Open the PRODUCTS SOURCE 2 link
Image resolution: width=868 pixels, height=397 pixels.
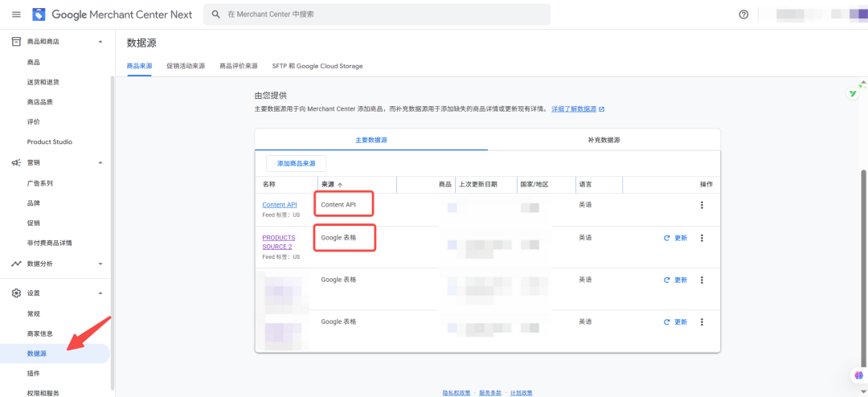click(x=279, y=242)
